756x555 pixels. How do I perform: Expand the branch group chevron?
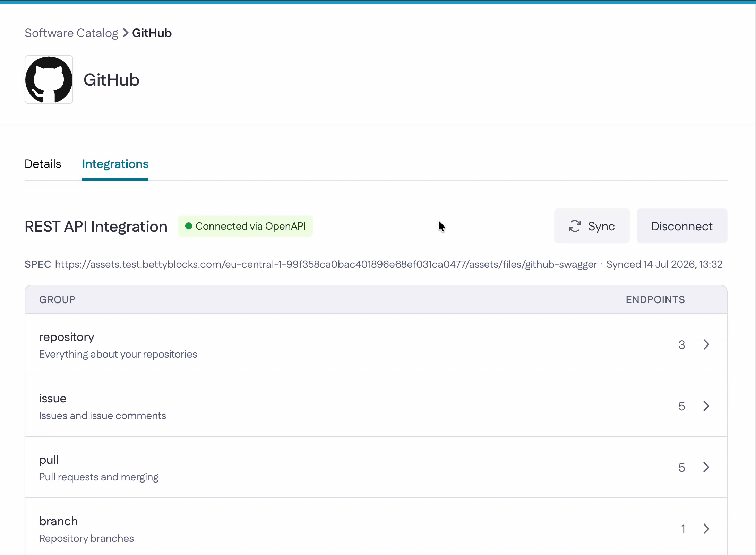(x=706, y=529)
